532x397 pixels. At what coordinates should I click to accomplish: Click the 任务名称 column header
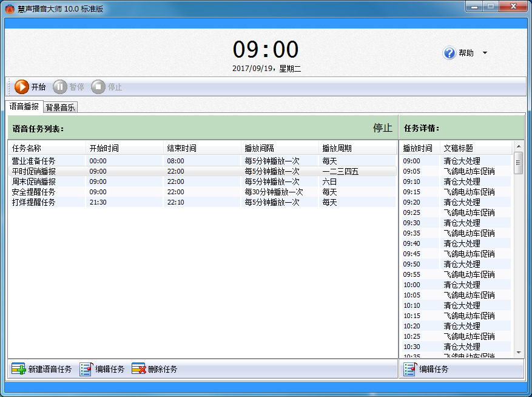coord(27,148)
